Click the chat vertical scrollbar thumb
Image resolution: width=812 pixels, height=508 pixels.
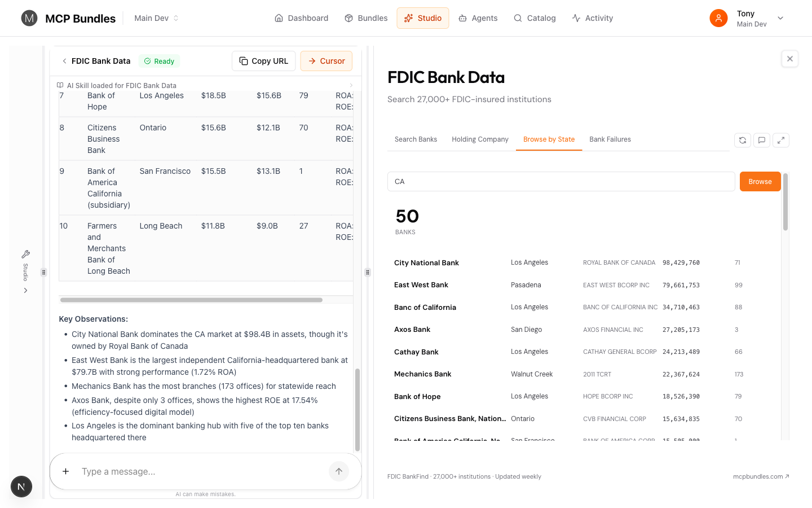click(x=357, y=409)
